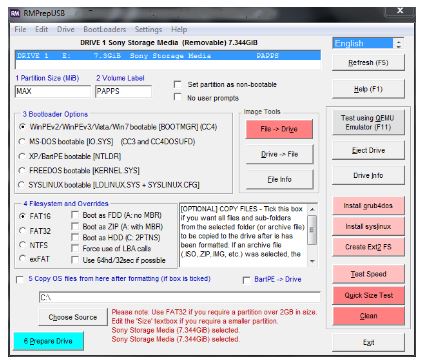
Task: Click the Help (F1) button
Action: tap(368, 89)
